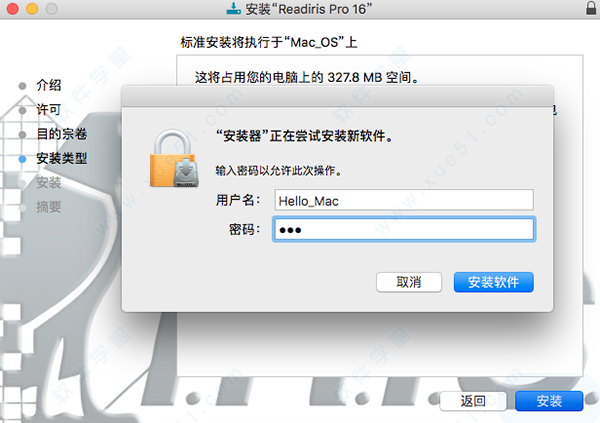Screen dimensions: 600x423
Task: Go back with the 返回 button
Action: click(473, 401)
